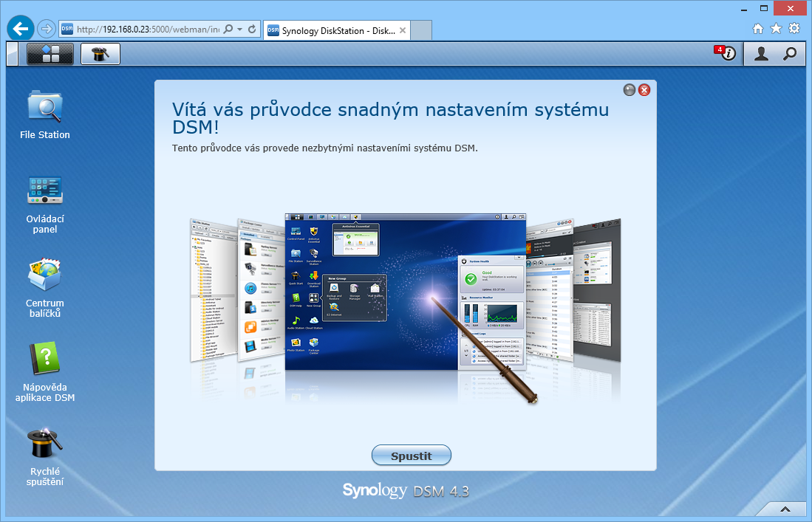Viewport: 812px width, 522px height.
Task: Minimize the wizard dialog with gray button
Action: click(630, 90)
